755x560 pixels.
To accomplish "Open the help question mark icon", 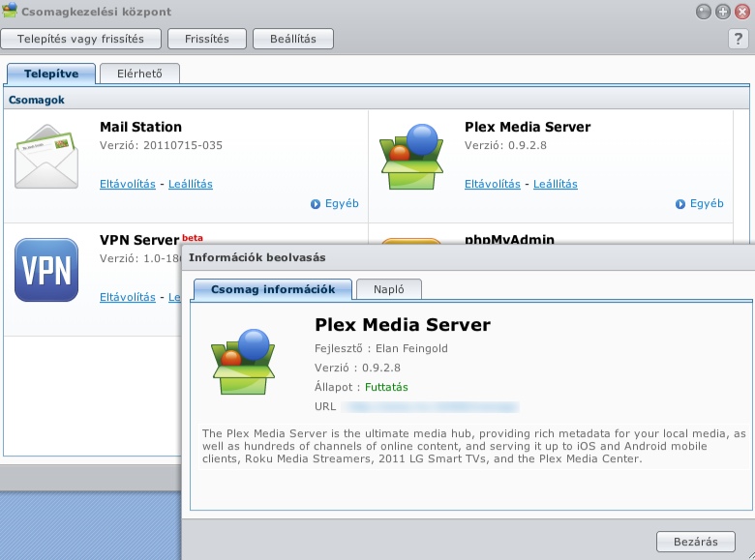I will 739,39.
